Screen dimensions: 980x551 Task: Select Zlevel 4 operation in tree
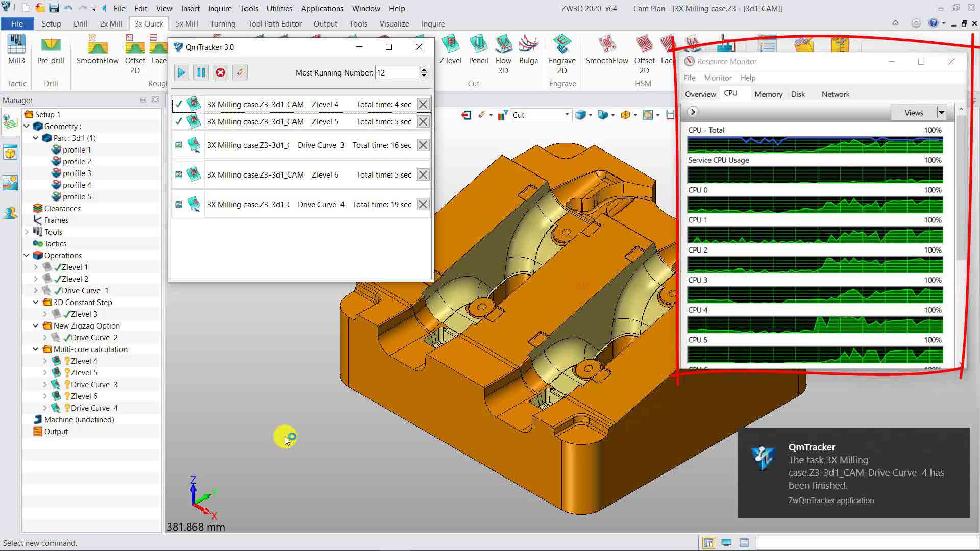[84, 361]
